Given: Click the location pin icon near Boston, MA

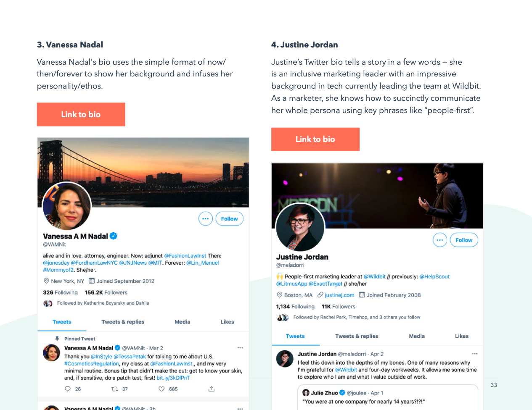Looking at the screenshot, I should point(279,294).
